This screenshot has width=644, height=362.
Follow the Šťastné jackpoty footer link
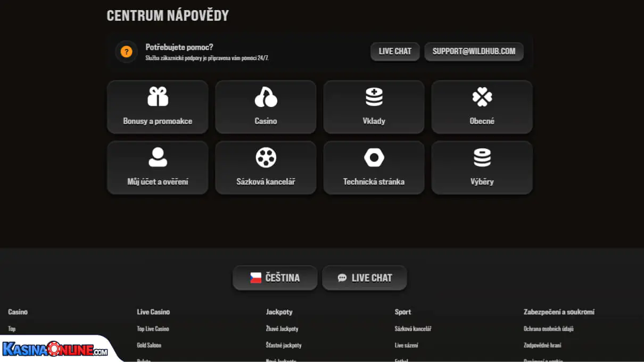click(284, 346)
